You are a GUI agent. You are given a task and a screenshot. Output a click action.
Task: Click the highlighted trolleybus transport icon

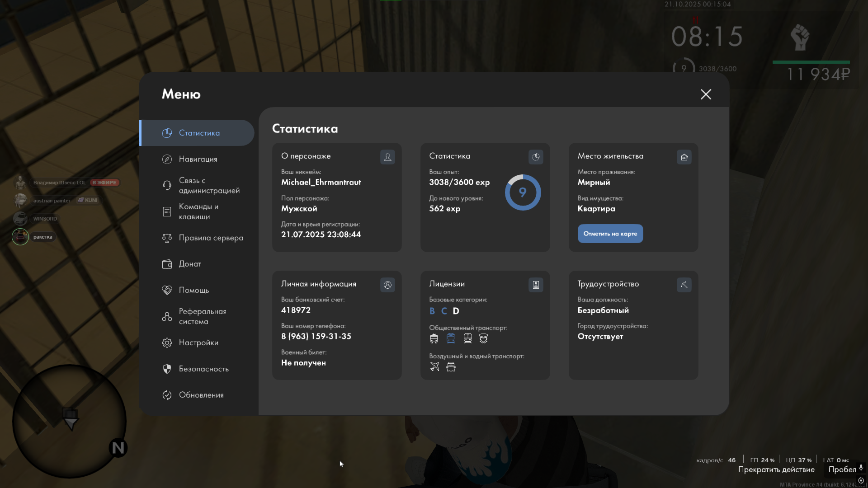(451, 338)
